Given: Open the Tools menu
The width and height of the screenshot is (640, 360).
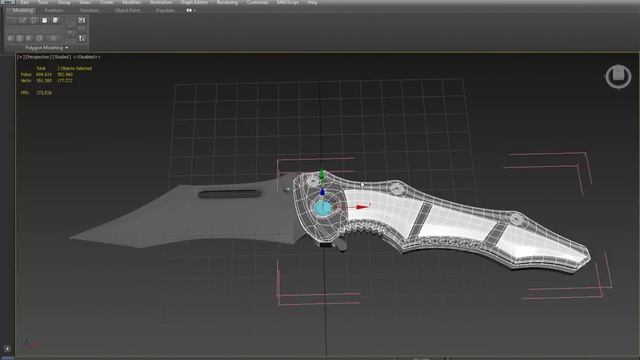Looking at the screenshot, I should click(x=43, y=2).
